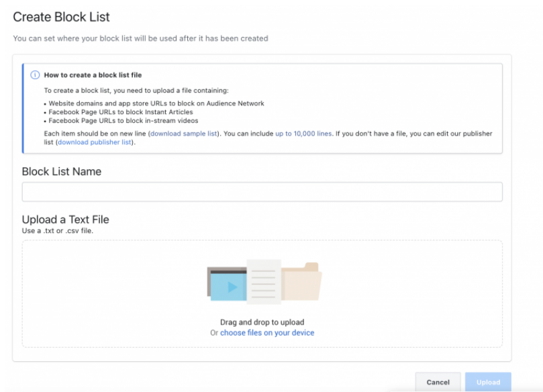Click the Cancel button
The image size is (543, 392).
(x=438, y=382)
